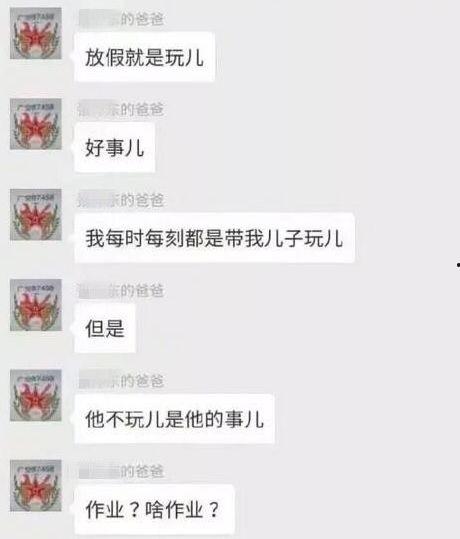Image resolution: width=460 pixels, height=539 pixels.
Task: Click sender name above "他不玩儿是他的事儿"
Action: click(x=121, y=381)
